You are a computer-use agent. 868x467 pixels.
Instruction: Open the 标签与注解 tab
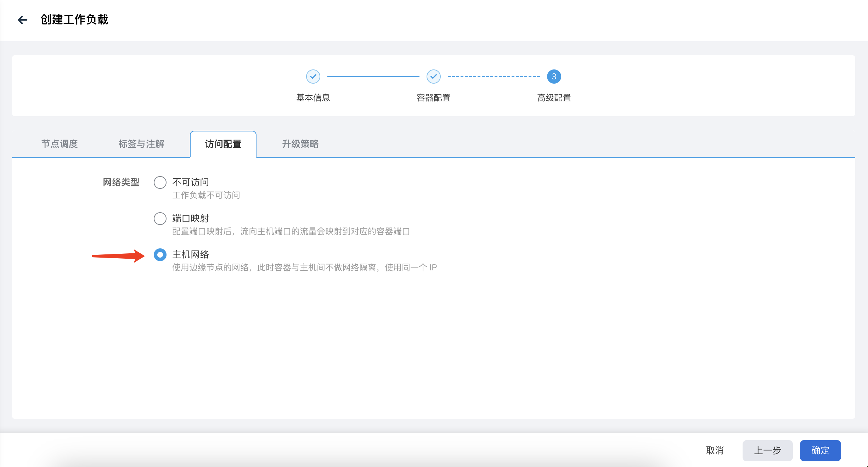pos(141,144)
